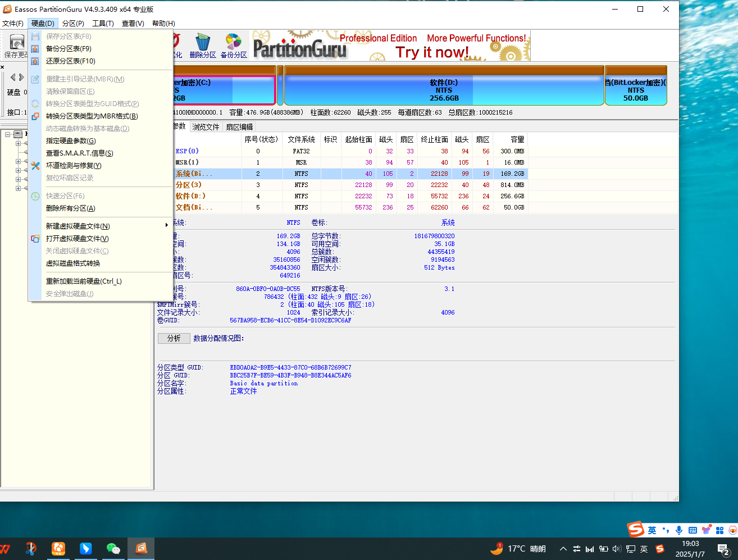Viewport: 738px width, 560px height.
Task: Click the keyboard icon on Sogou bar
Action: 693,530
